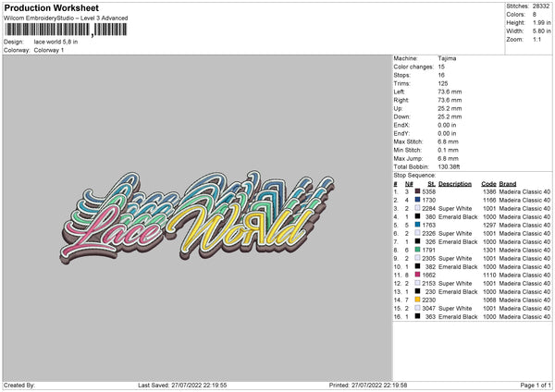Click the Width value 5.80 in

(541, 31)
